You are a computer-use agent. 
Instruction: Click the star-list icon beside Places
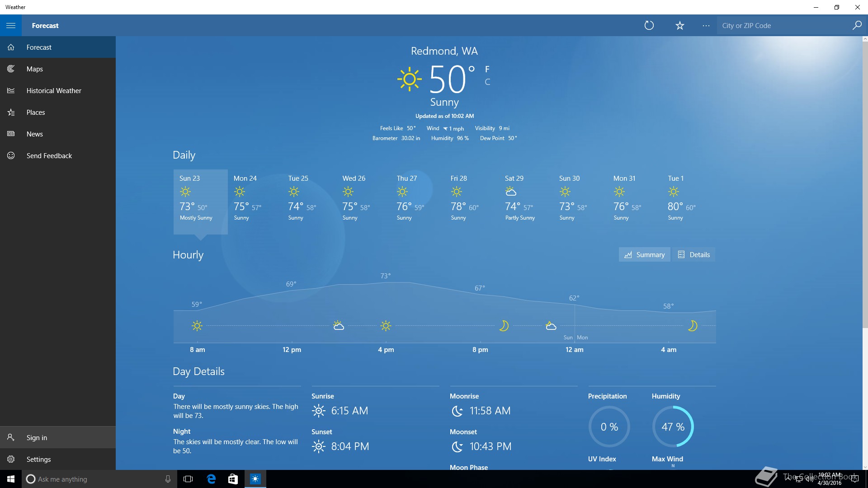pos(11,112)
